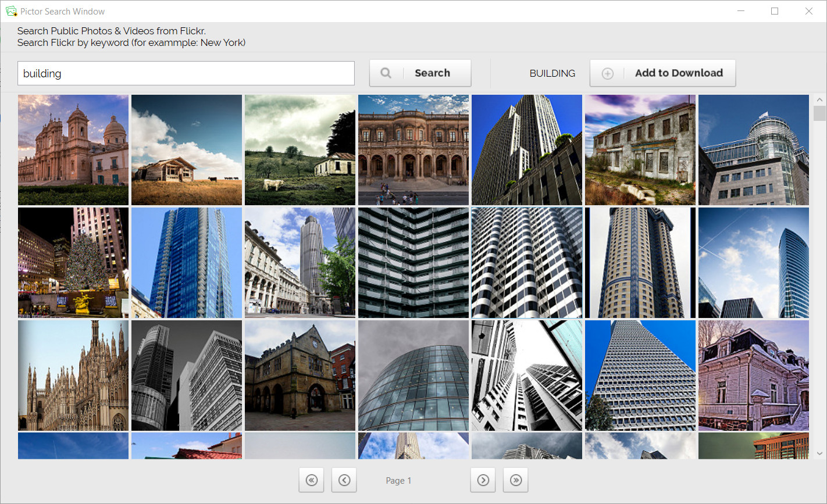Viewport: 827px width, 504px height.
Task: Select the black and white upward skyscrapers thumbnail
Action: pos(527,376)
